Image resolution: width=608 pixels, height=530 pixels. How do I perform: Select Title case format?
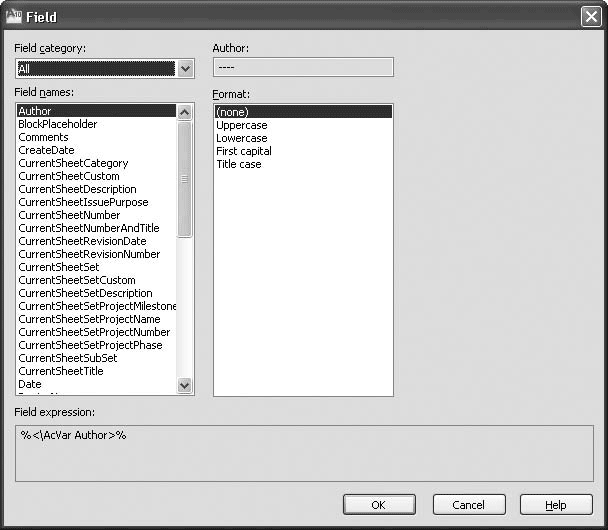coord(238,164)
